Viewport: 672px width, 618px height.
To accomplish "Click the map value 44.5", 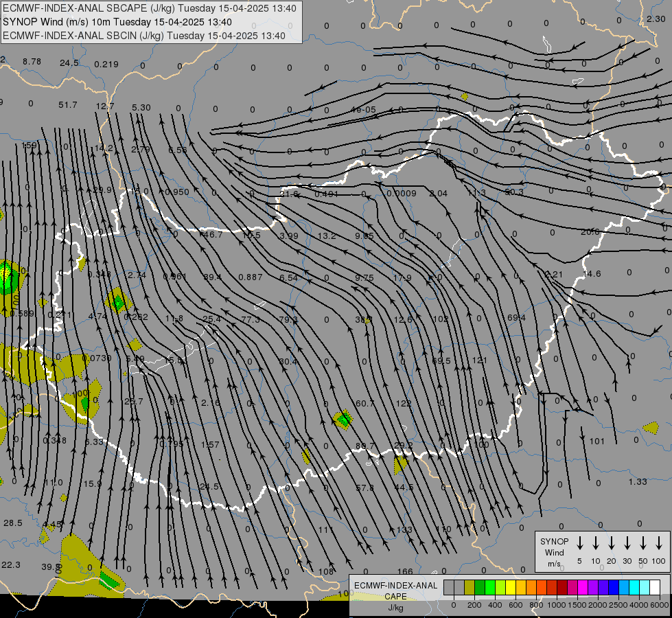I will pyautogui.click(x=404, y=488).
